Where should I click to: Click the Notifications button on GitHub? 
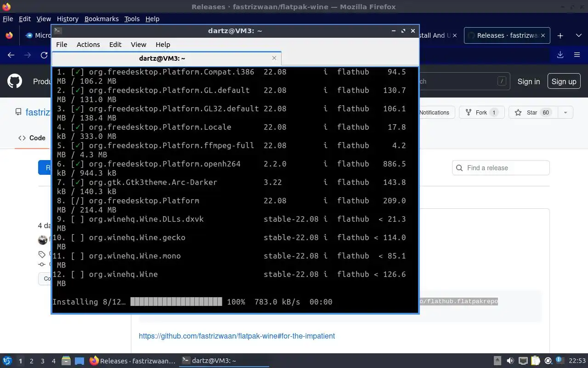[434, 113]
